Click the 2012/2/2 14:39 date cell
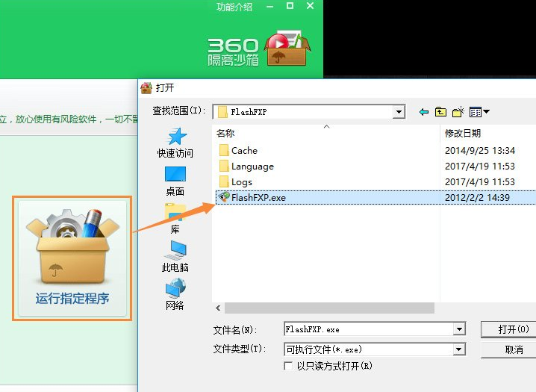 (477, 198)
